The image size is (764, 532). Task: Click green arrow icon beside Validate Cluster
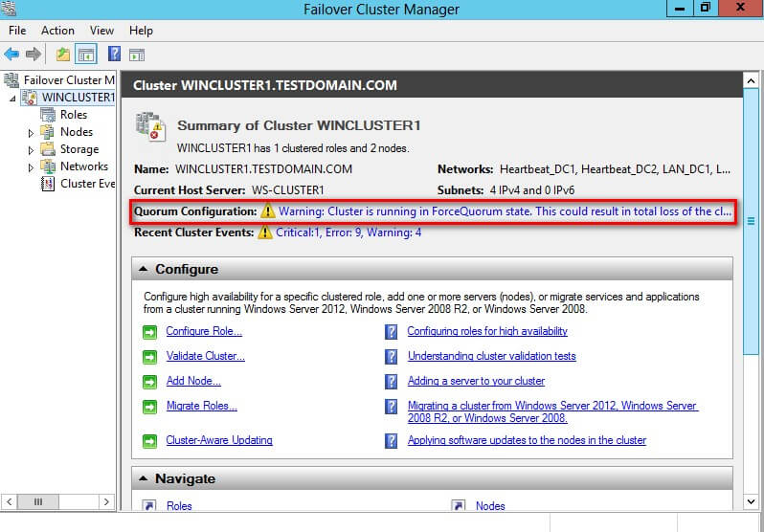tap(149, 357)
